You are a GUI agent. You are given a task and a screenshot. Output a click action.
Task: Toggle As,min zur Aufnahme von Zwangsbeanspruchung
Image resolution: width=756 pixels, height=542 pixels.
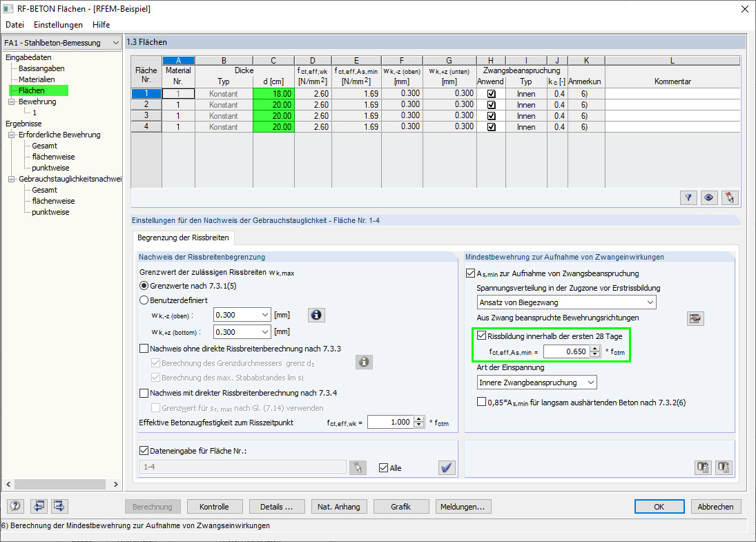pyautogui.click(x=471, y=273)
